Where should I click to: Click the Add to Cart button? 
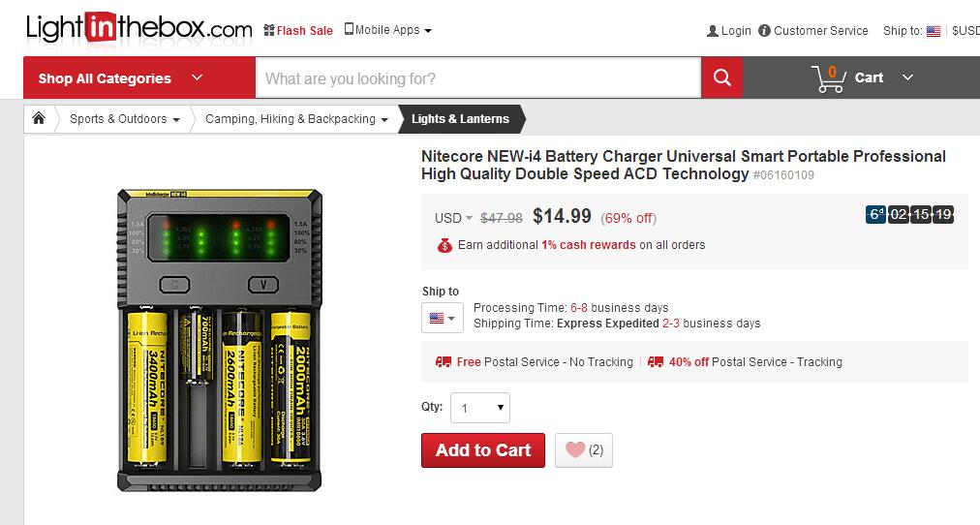click(483, 450)
